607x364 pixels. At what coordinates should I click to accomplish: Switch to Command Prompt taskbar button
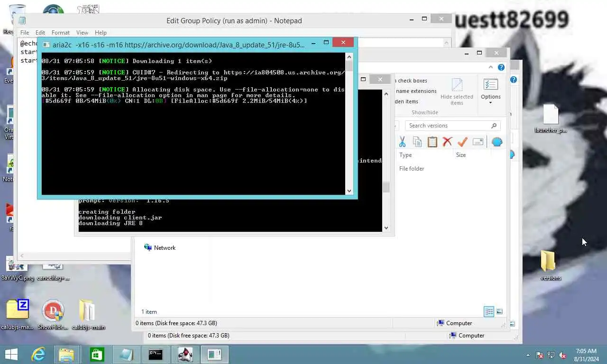pyautogui.click(x=156, y=355)
